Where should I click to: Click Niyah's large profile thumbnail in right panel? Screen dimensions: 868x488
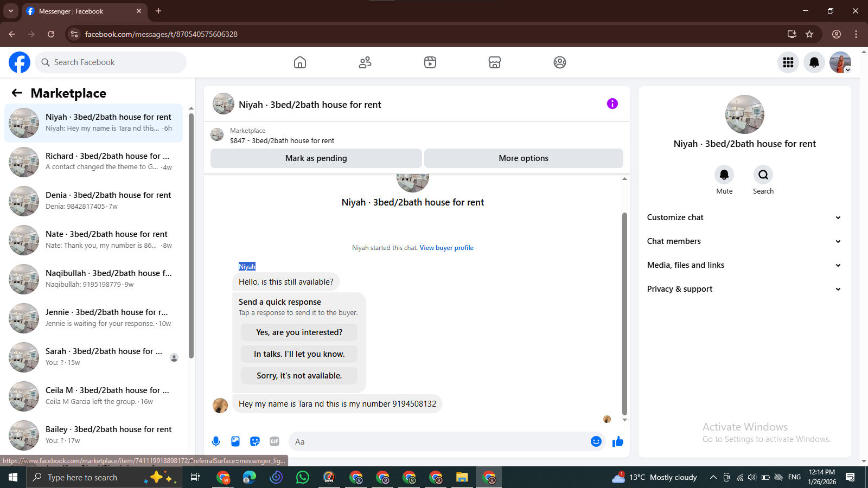[x=745, y=114]
